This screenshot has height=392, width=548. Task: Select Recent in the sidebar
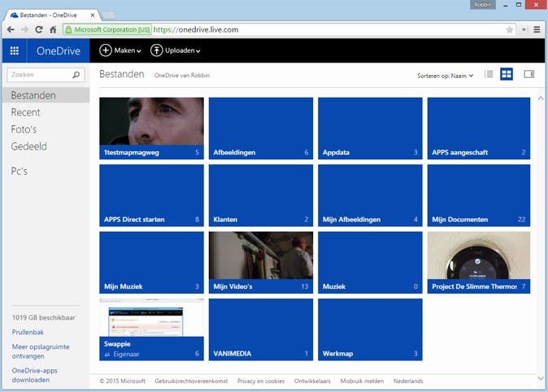[25, 112]
